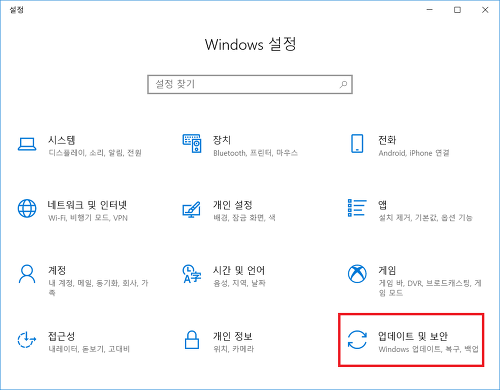500x390 pixels.
Task: Click the 'Windows 설정' heading
Action: tap(250, 44)
